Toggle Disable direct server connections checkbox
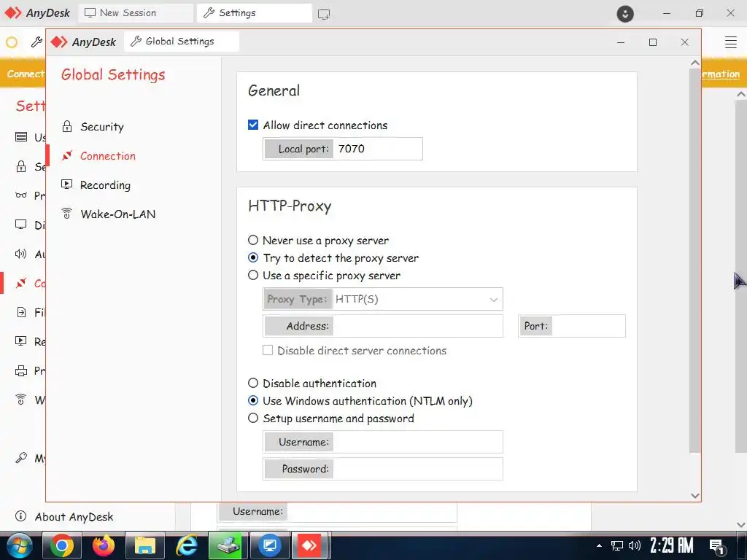The height and width of the screenshot is (560, 747). coord(268,351)
